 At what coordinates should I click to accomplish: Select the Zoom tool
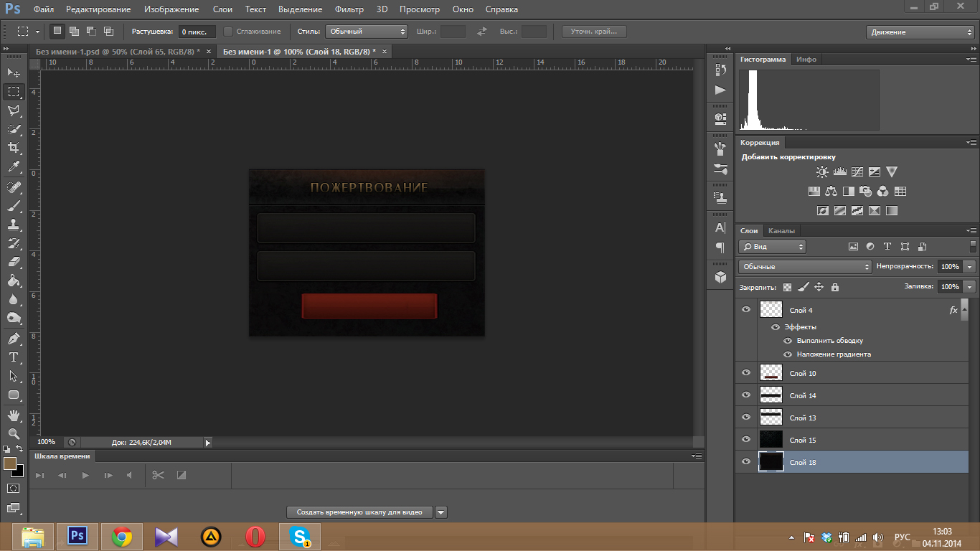14,434
